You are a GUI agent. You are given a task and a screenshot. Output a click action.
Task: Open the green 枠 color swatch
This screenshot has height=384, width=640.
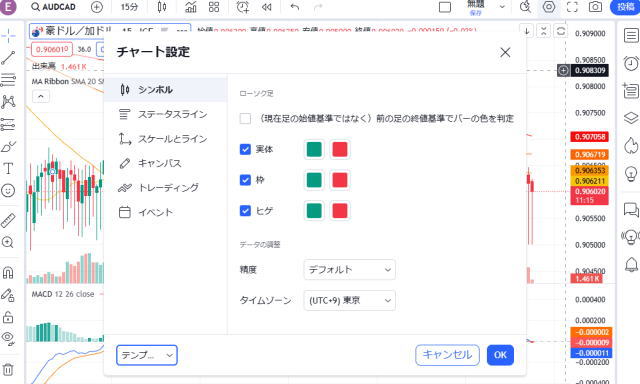tap(314, 180)
